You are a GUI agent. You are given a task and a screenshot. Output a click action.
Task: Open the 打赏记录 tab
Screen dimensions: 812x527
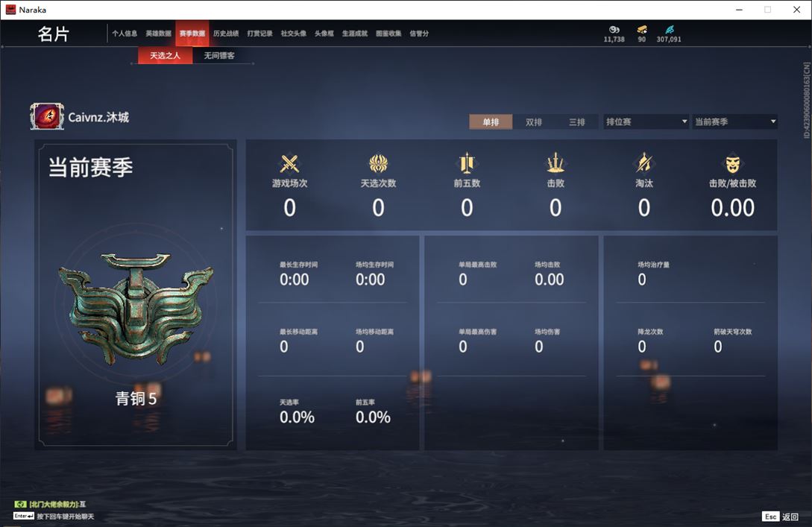(259, 34)
